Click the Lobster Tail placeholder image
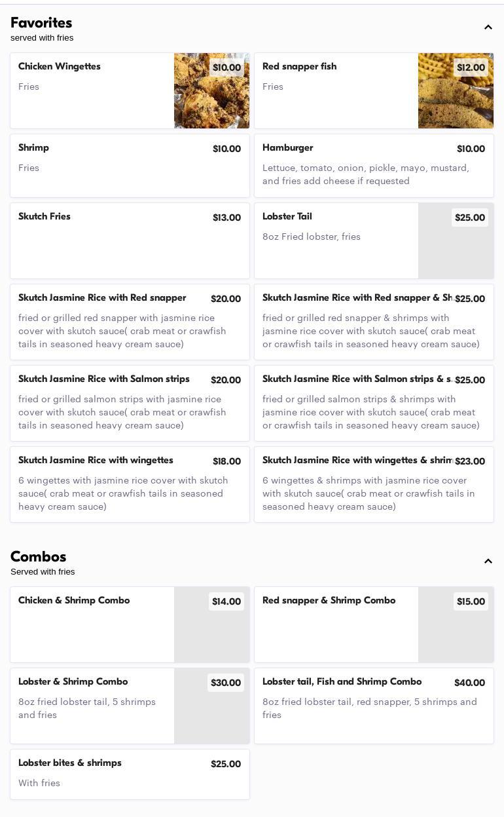Screen dimensions: 504x817 pyautogui.click(x=456, y=240)
